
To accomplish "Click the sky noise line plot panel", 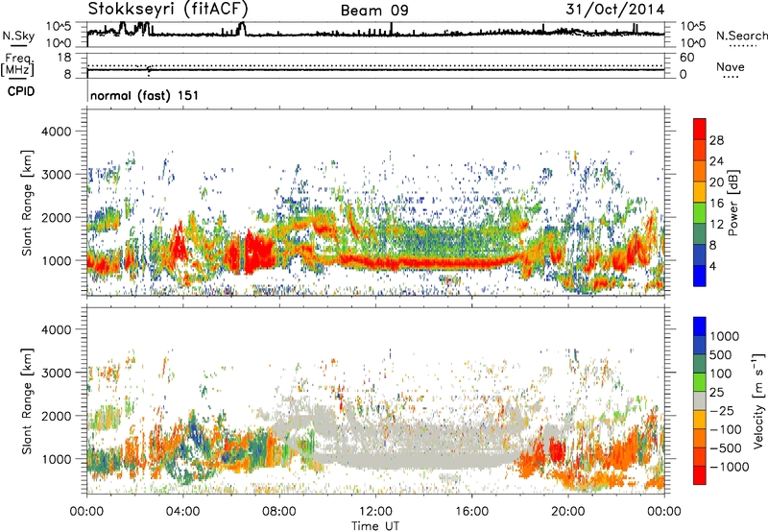I will [375, 35].
